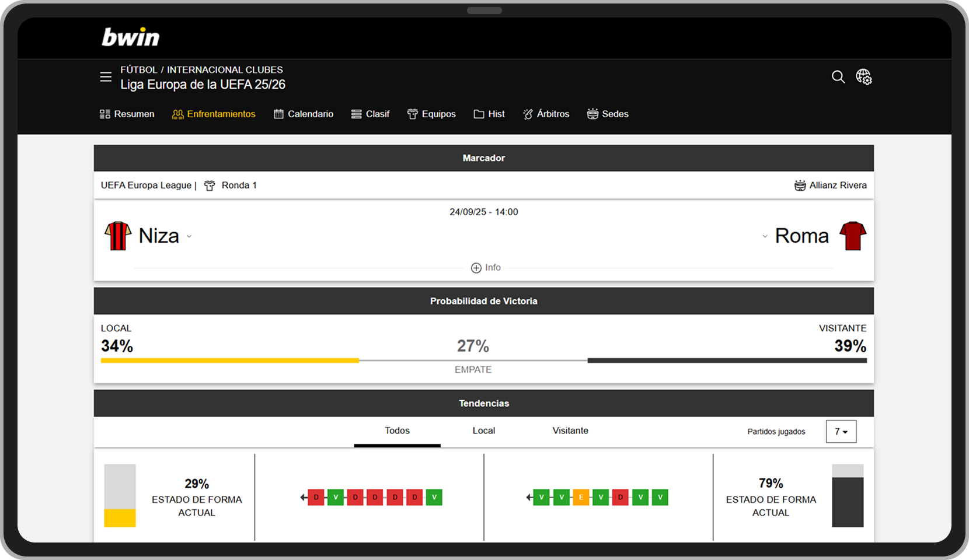The height and width of the screenshot is (560, 969).
Task: Click the stadium icon beside Allianz Rivera
Action: pos(800,185)
